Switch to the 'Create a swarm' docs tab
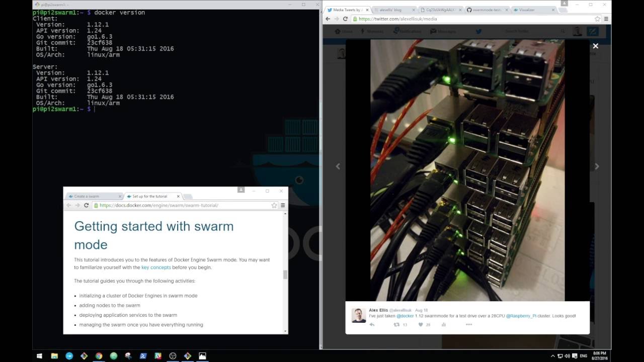 [x=95, y=196]
